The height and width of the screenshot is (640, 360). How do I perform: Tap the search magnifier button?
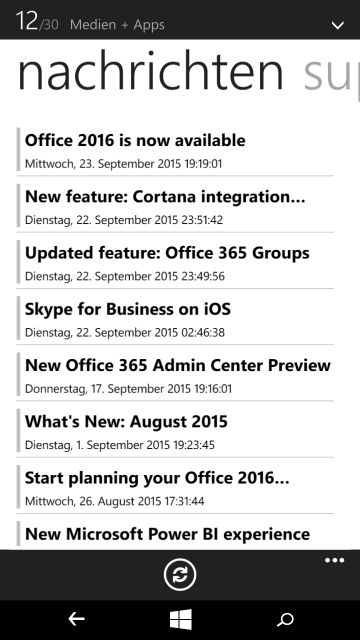pos(285,620)
